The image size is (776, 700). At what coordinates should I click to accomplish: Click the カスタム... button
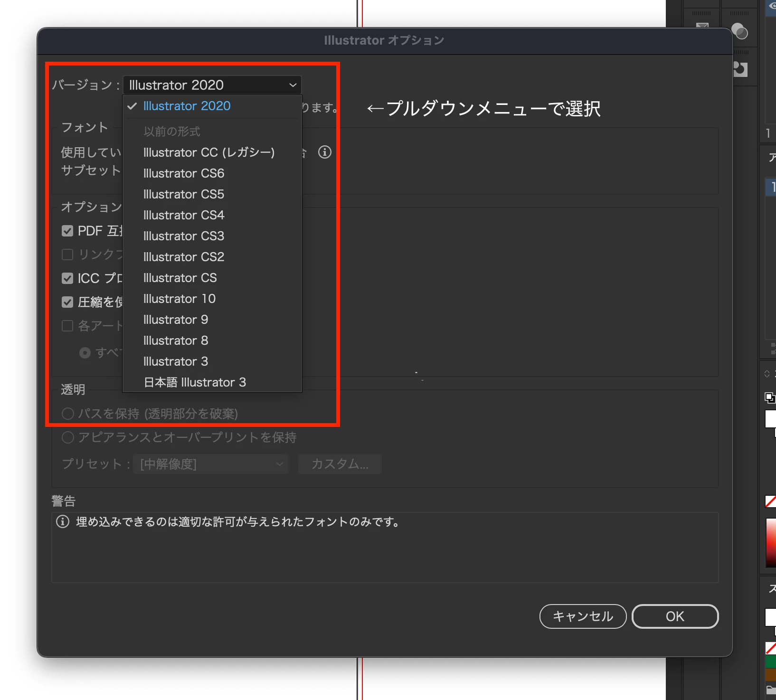point(340,464)
